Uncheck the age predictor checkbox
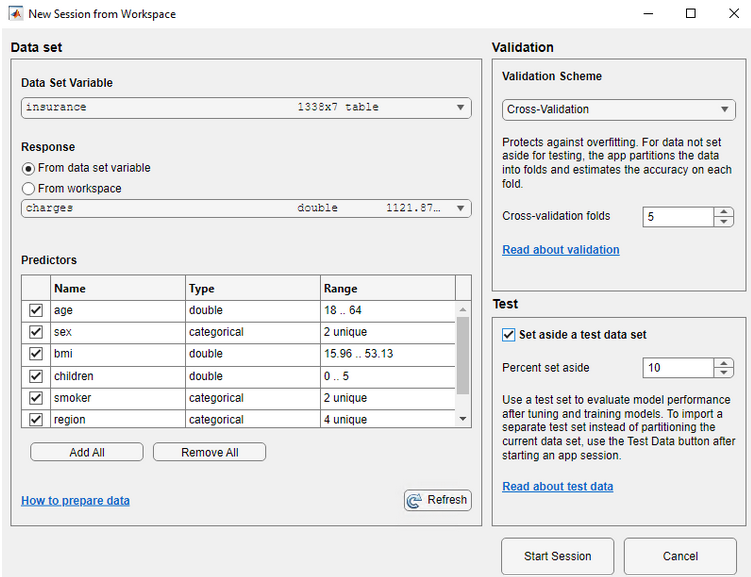751x577 pixels. point(36,311)
